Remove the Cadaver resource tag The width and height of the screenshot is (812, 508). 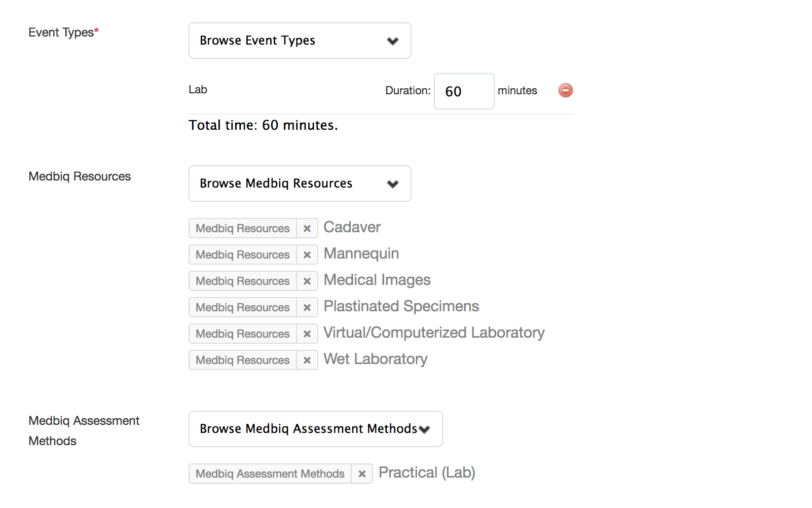[x=307, y=228]
